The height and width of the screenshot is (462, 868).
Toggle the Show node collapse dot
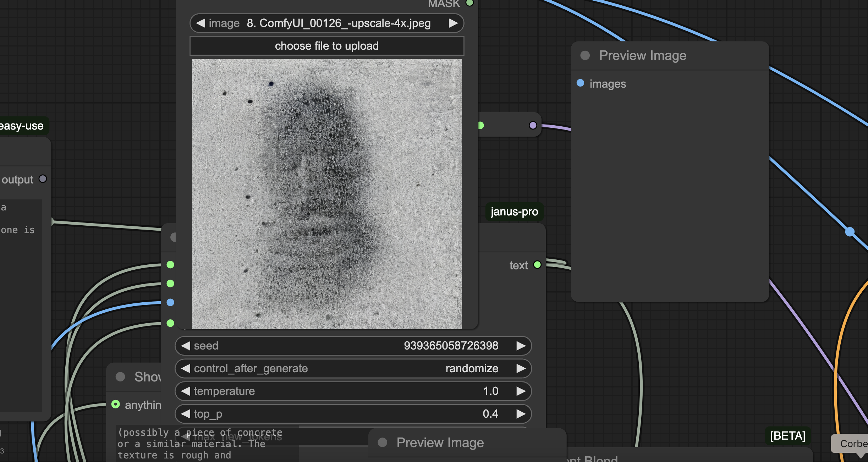120,377
